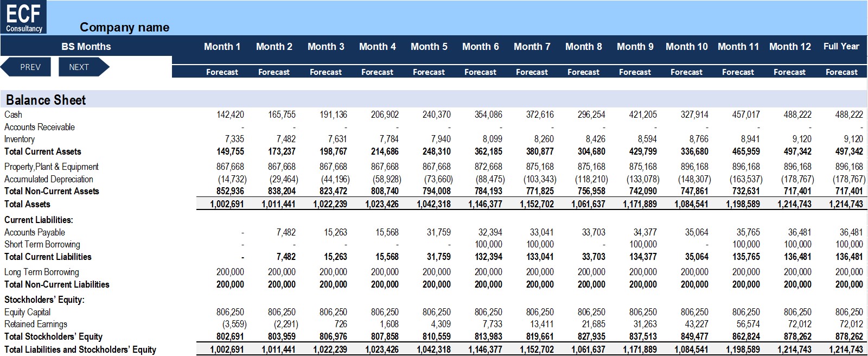The image size is (868, 356).
Task: Select the Total Current Liabilities label
Action: 48,257
